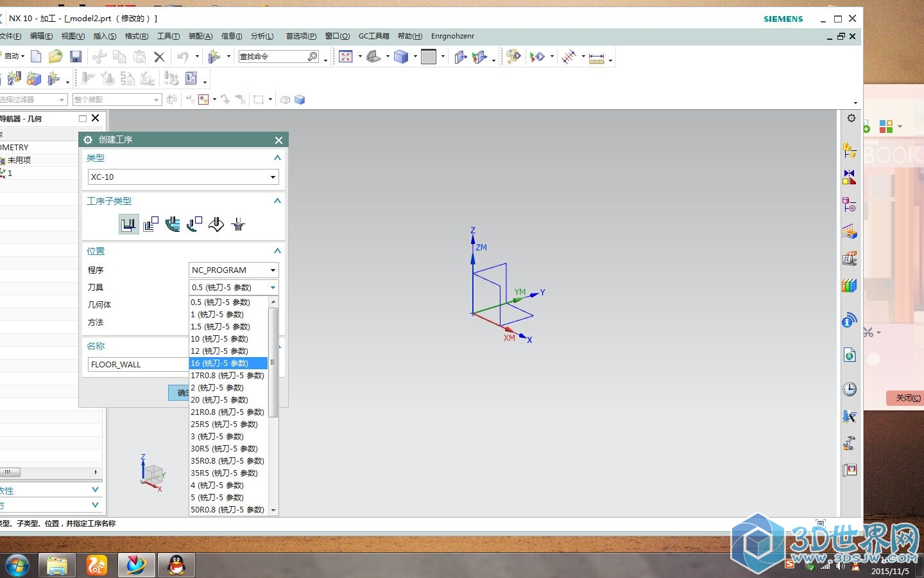Toggle the navigator panel pin box

pyautogui.click(x=83, y=118)
